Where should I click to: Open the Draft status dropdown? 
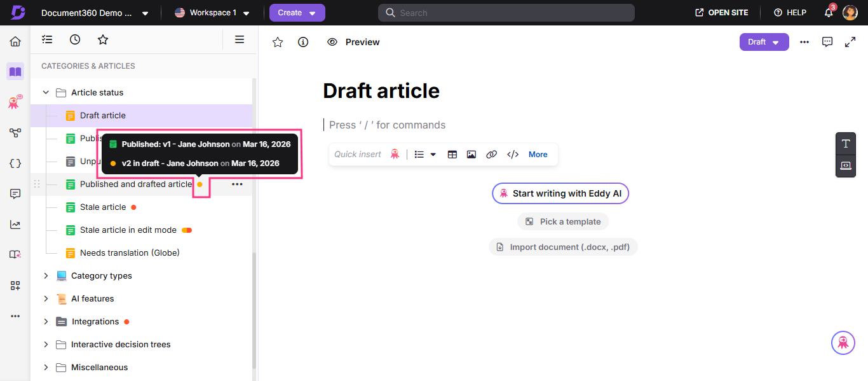click(x=764, y=41)
